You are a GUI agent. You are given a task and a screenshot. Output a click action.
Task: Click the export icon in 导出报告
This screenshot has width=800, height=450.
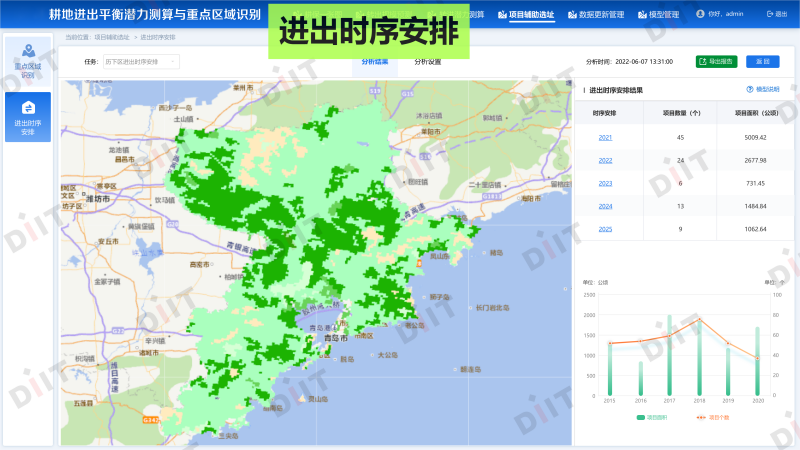coord(703,61)
